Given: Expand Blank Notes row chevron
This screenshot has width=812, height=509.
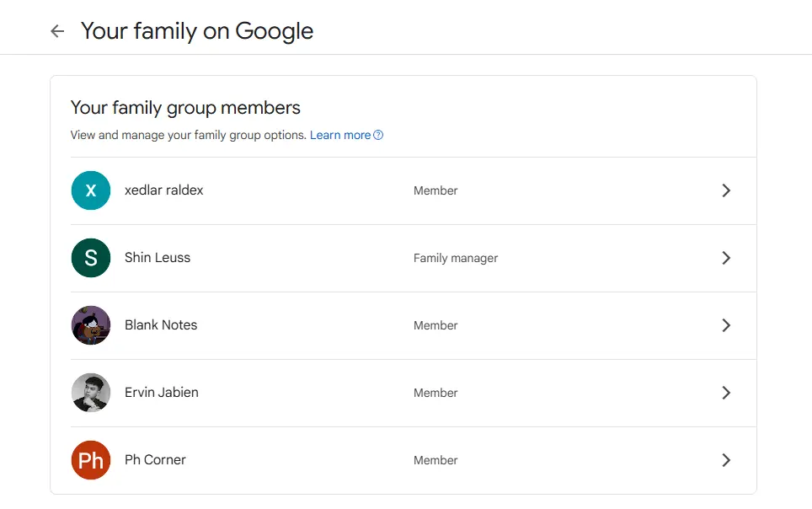Looking at the screenshot, I should pyautogui.click(x=726, y=325).
